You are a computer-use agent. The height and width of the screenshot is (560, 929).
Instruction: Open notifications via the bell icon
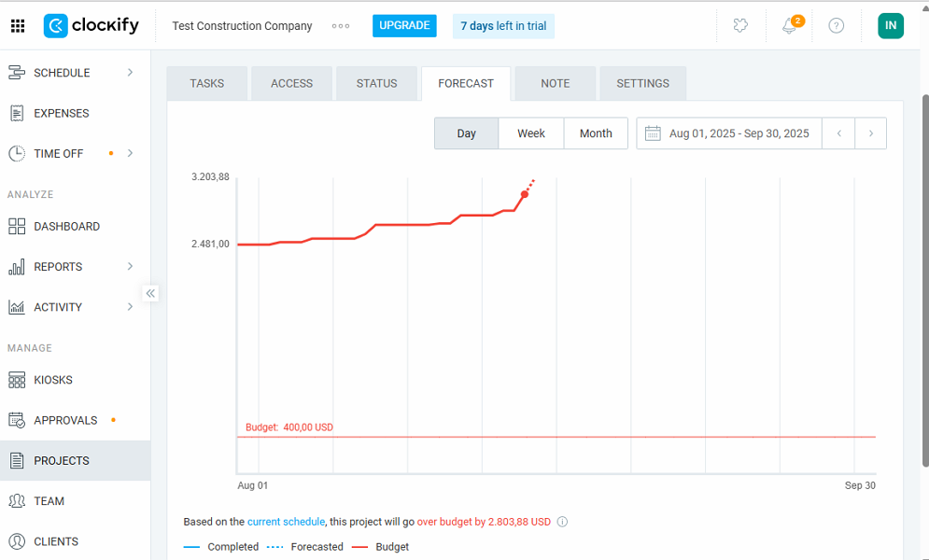tap(789, 25)
